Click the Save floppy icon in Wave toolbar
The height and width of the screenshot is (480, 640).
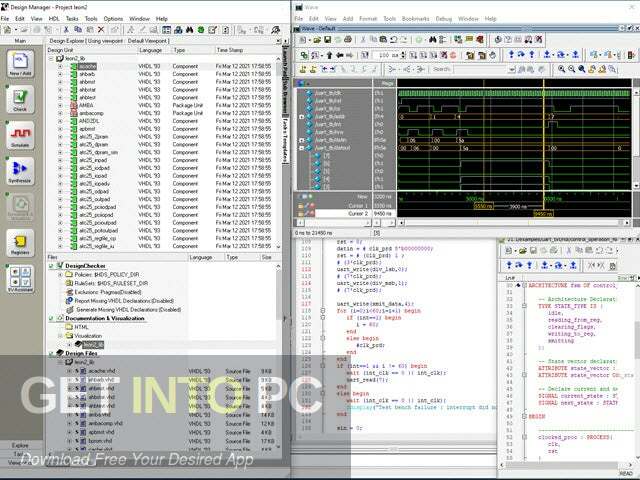click(327, 40)
